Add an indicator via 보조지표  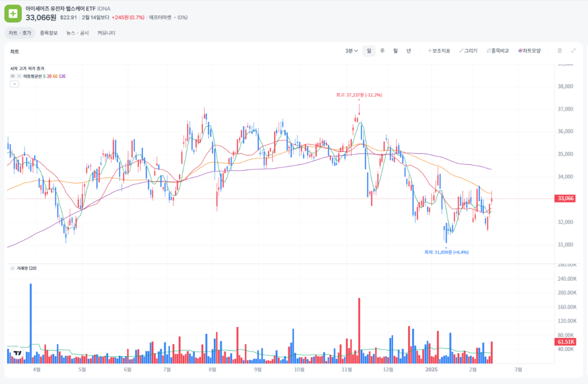pyautogui.click(x=439, y=51)
